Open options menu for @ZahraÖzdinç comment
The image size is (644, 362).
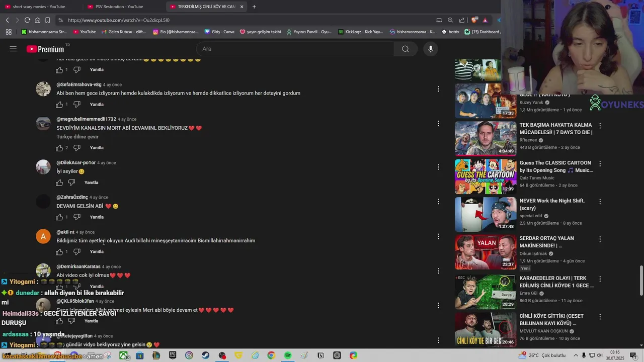438,202
